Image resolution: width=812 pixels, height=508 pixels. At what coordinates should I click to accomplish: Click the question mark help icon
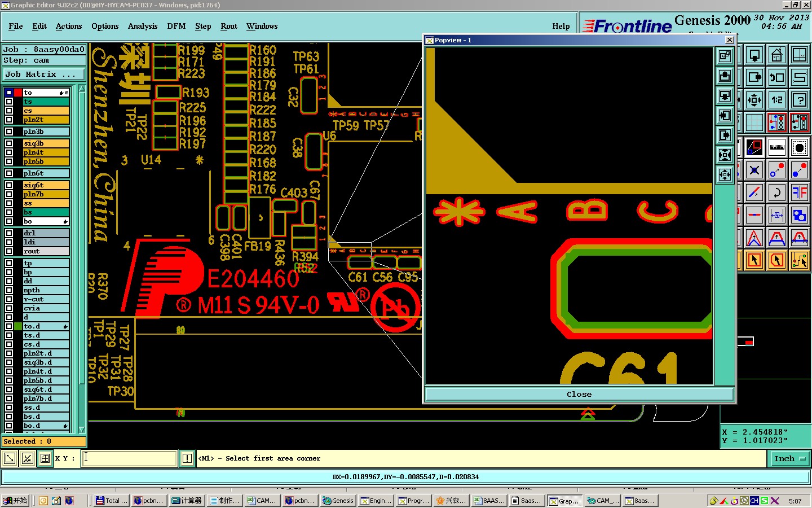click(800, 100)
